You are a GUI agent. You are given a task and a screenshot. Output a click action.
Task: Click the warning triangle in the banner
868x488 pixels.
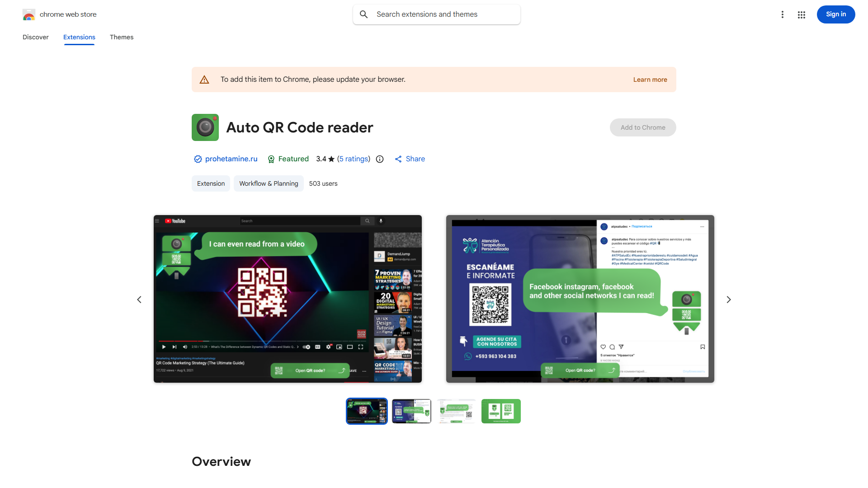(x=204, y=79)
